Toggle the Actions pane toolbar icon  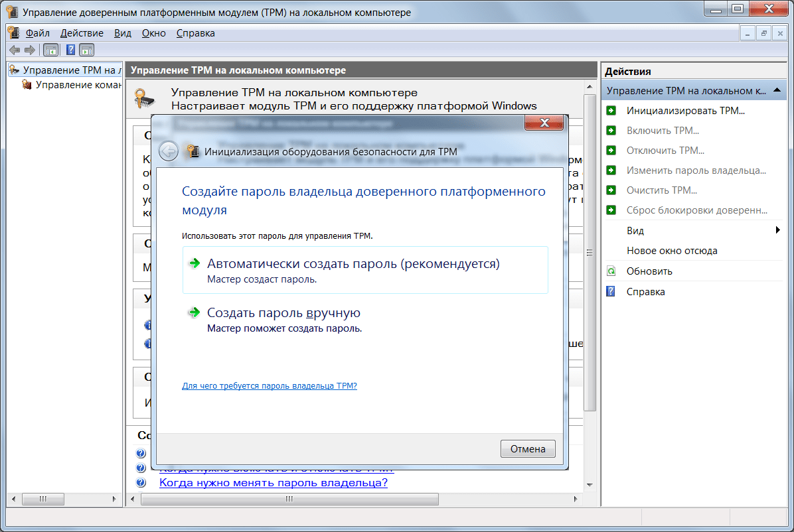click(87, 50)
